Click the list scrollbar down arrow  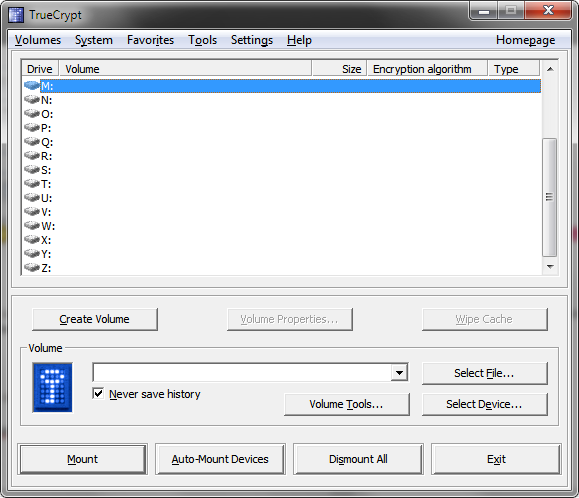point(550,267)
